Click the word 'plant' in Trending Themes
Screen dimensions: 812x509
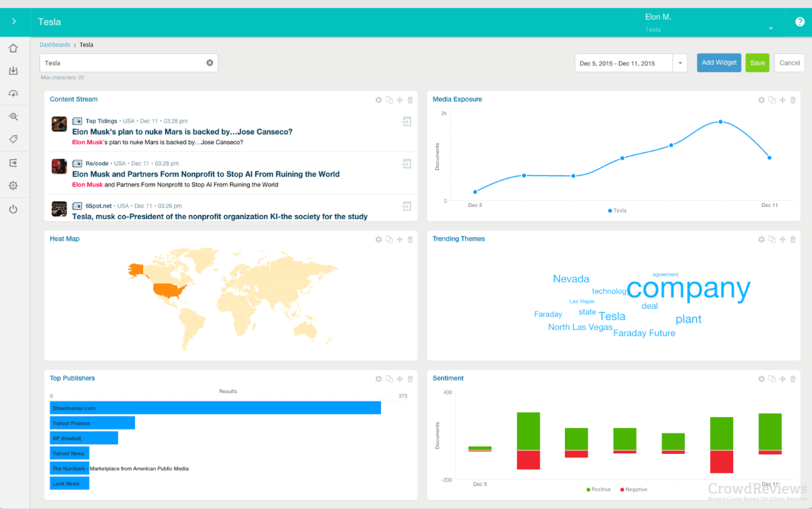click(x=688, y=319)
